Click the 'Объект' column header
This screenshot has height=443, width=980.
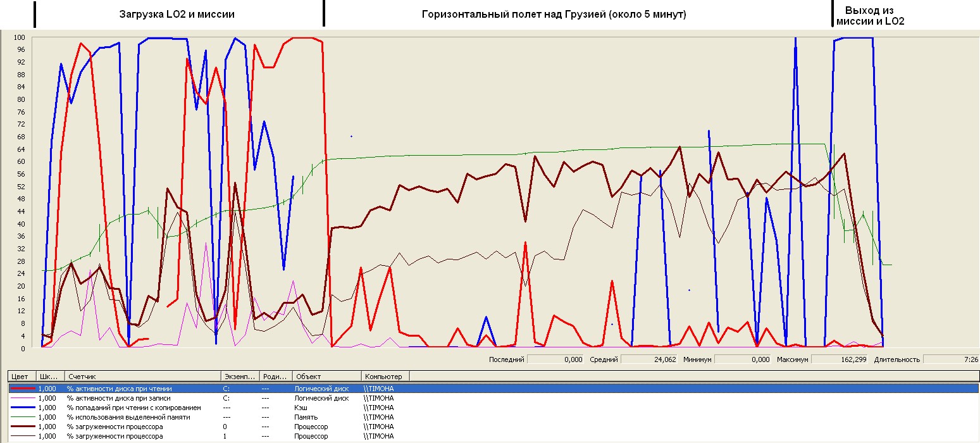[326, 377]
